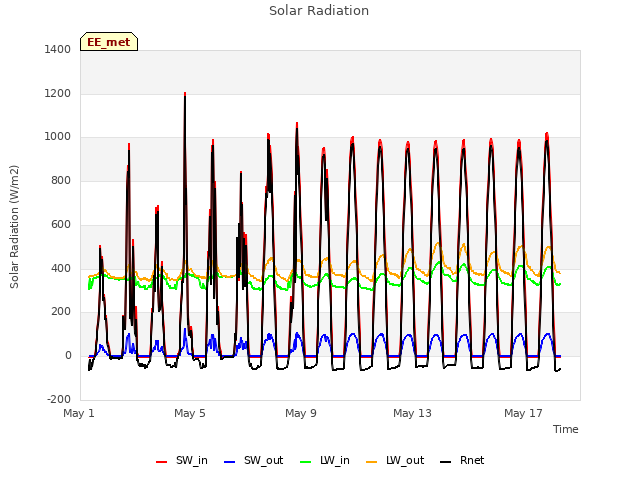Viewport: 640px width, 480px height.
Task: Toggle SW_in series in the legend
Action: point(182,460)
